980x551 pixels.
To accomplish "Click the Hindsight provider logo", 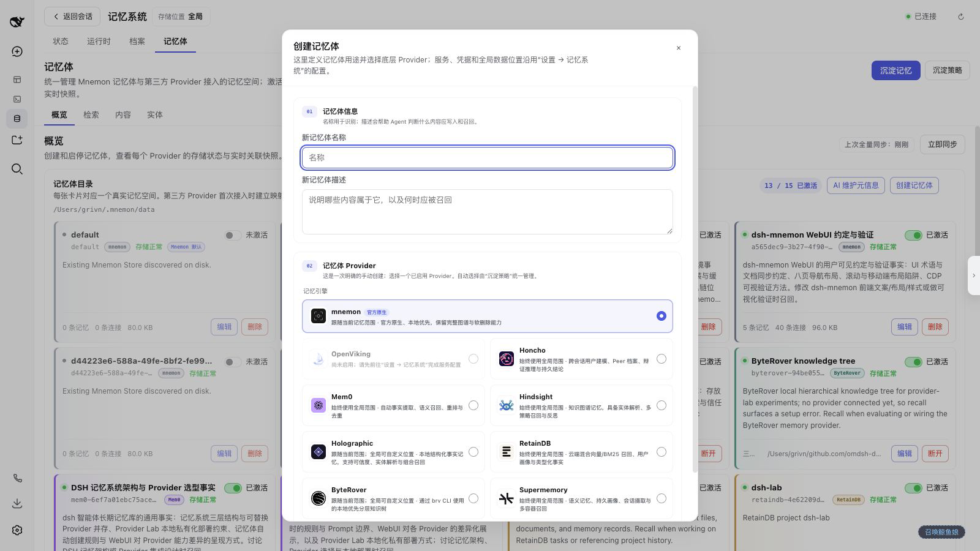I will point(507,405).
